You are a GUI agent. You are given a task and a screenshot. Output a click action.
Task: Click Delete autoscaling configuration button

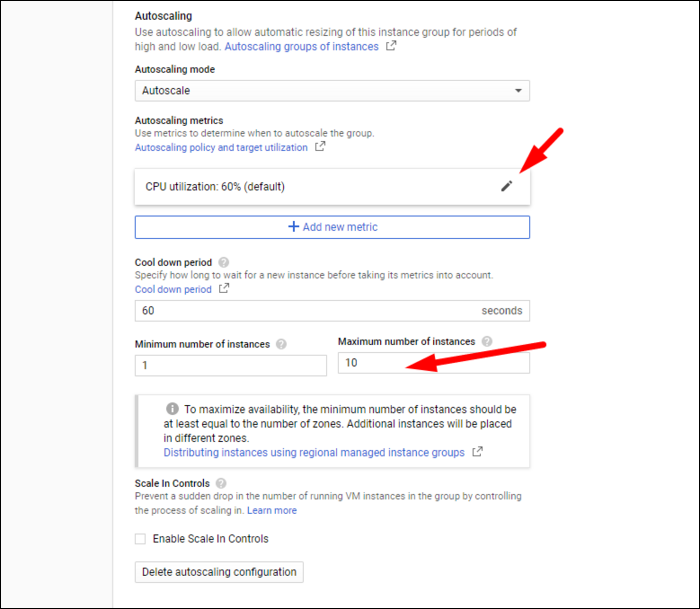(219, 572)
